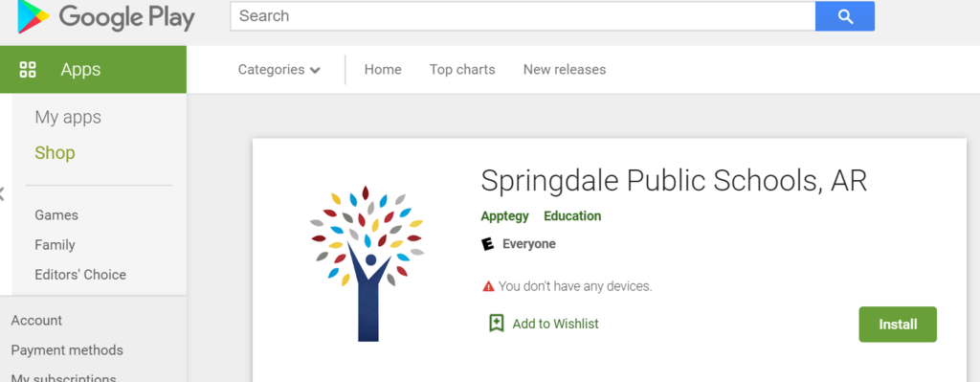Click the red warning triangle icon
Viewport: 980px width, 382px height.
click(488, 286)
